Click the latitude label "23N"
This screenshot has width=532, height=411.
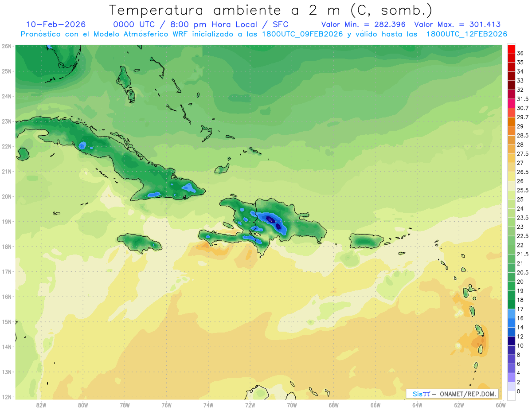coord(7,121)
